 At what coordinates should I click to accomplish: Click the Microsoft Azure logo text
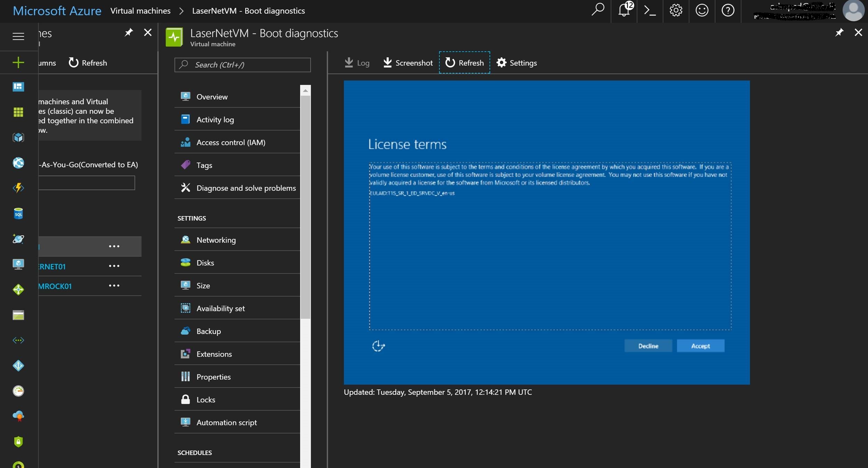pyautogui.click(x=57, y=11)
